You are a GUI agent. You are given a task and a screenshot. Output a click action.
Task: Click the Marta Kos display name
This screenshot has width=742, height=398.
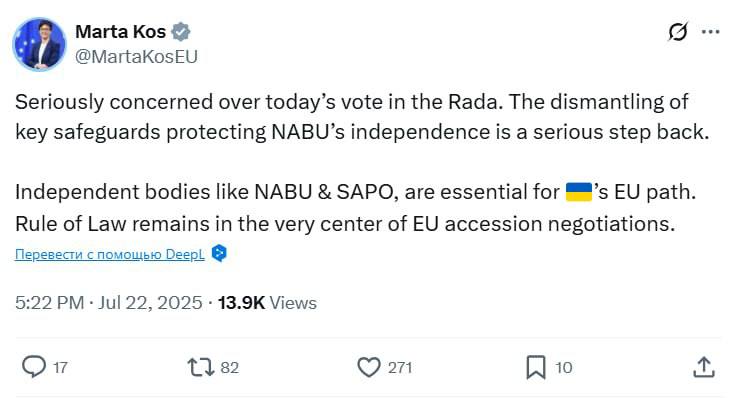click(x=121, y=32)
